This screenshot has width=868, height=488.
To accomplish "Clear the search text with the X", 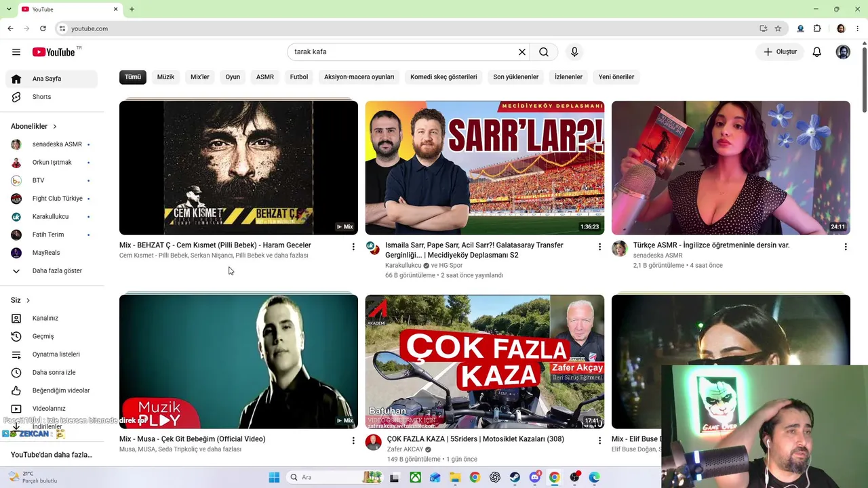I will (522, 52).
